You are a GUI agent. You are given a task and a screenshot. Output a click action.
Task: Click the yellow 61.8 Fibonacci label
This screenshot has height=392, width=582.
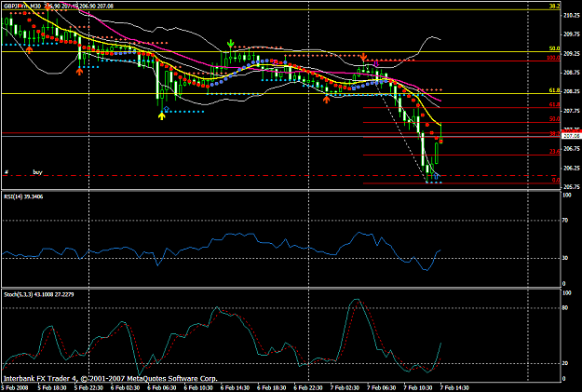coord(555,90)
